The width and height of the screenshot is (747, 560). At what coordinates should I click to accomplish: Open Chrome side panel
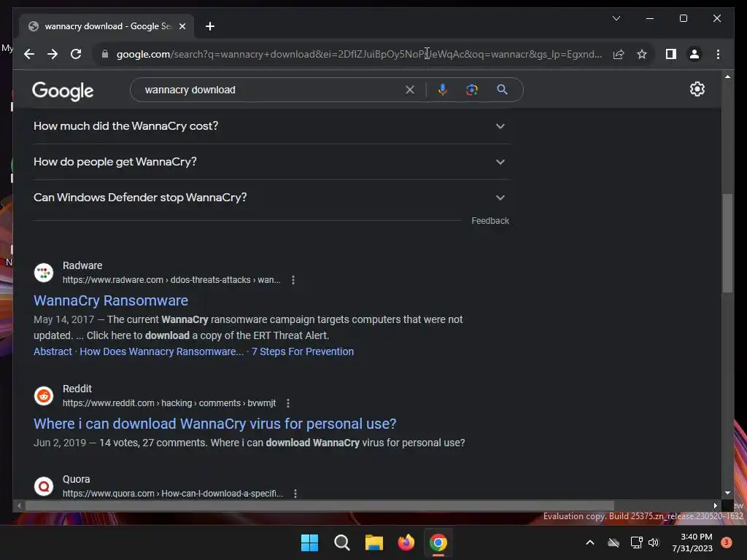tap(671, 54)
